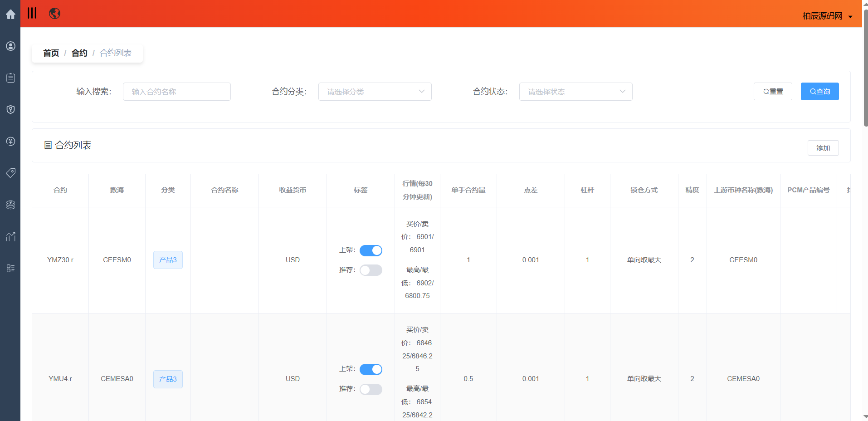868x421 pixels.
Task: Click USD in the YMU4.r row
Action: (293, 379)
